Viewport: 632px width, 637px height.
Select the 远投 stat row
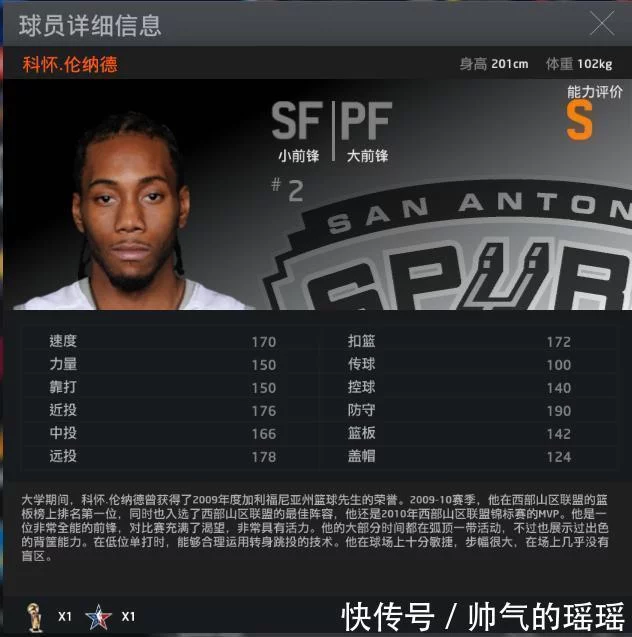tap(170, 457)
